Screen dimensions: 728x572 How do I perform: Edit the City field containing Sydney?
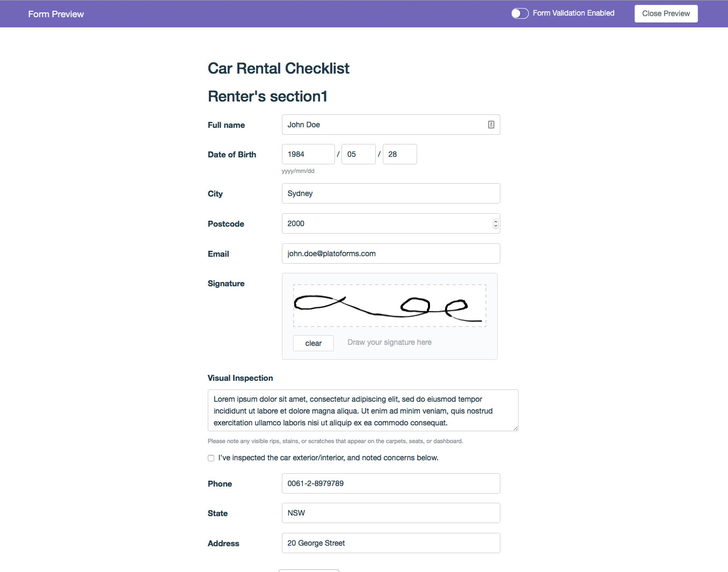pyautogui.click(x=391, y=193)
